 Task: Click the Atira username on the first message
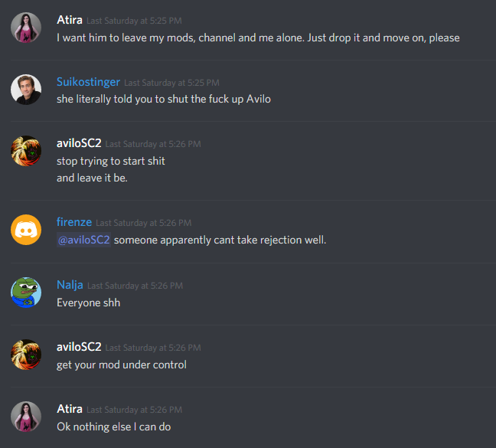pyautogui.click(x=70, y=20)
